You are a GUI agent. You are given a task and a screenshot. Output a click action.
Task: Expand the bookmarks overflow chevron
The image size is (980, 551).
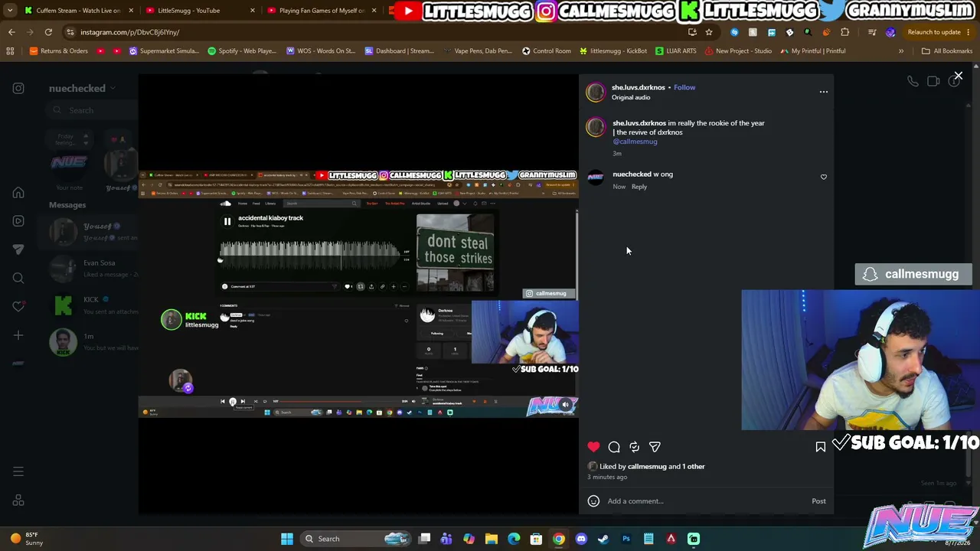coord(901,51)
